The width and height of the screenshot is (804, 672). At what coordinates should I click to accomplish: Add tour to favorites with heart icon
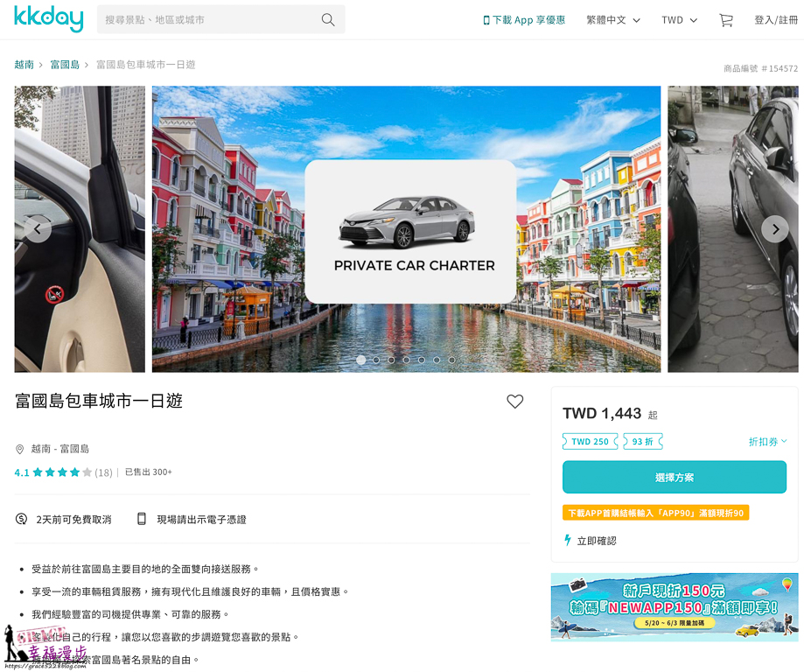coord(514,401)
